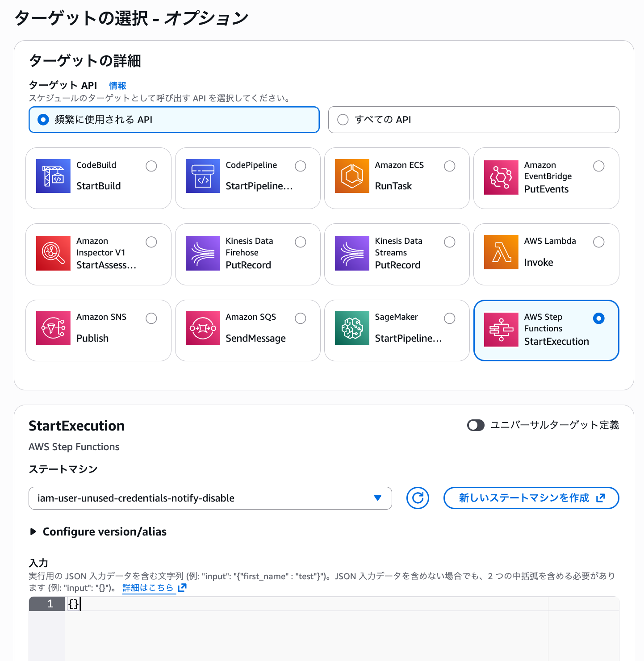Click the SageMaker StartPipeline icon
644x661 pixels.
tap(351, 328)
